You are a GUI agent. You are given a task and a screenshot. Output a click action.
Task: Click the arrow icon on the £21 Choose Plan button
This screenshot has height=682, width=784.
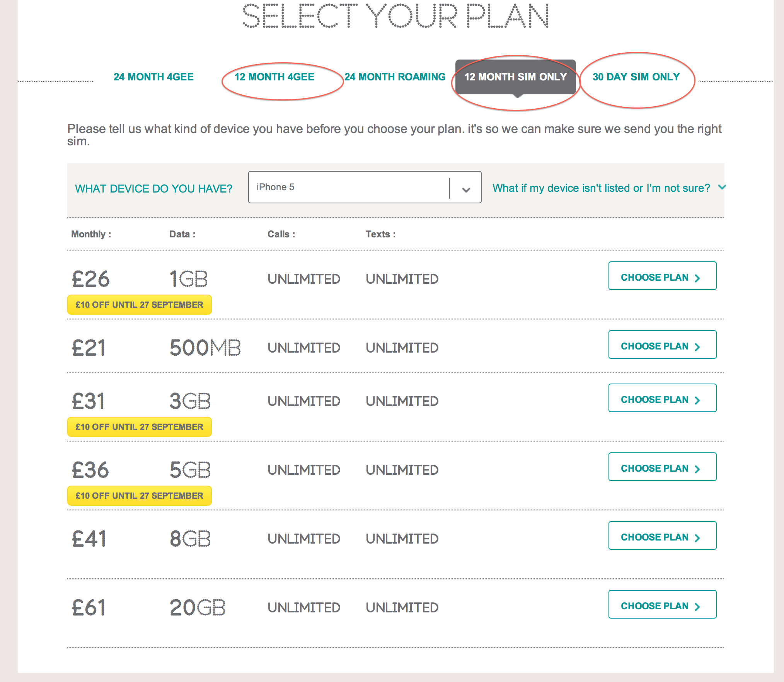pyautogui.click(x=697, y=347)
